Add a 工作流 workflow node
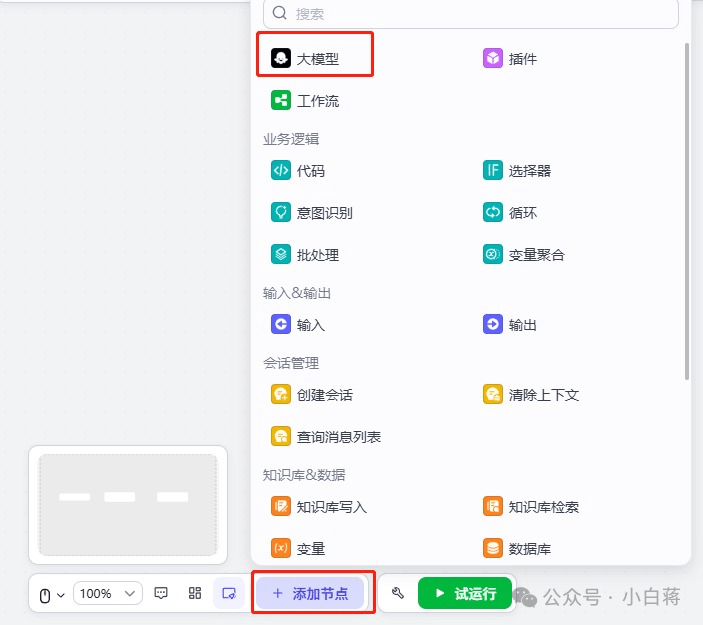 pyautogui.click(x=305, y=100)
